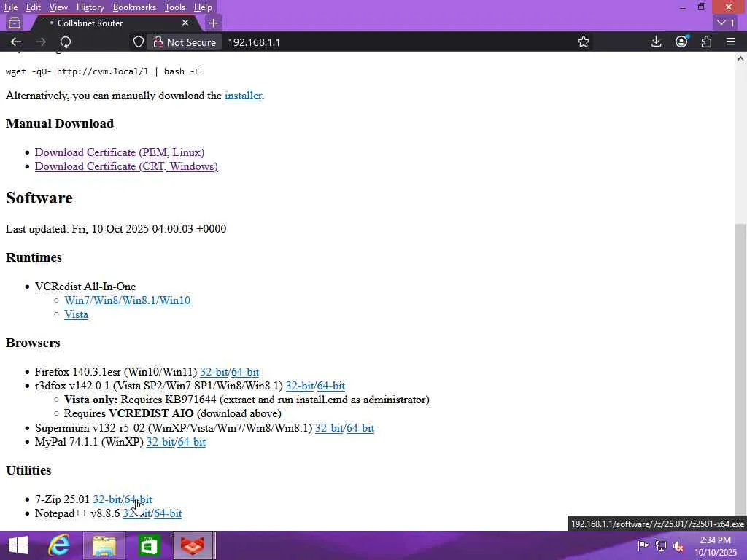Download MyPal 74.1.1 64-bit
747x560 pixels.
(x=191, y=441)
